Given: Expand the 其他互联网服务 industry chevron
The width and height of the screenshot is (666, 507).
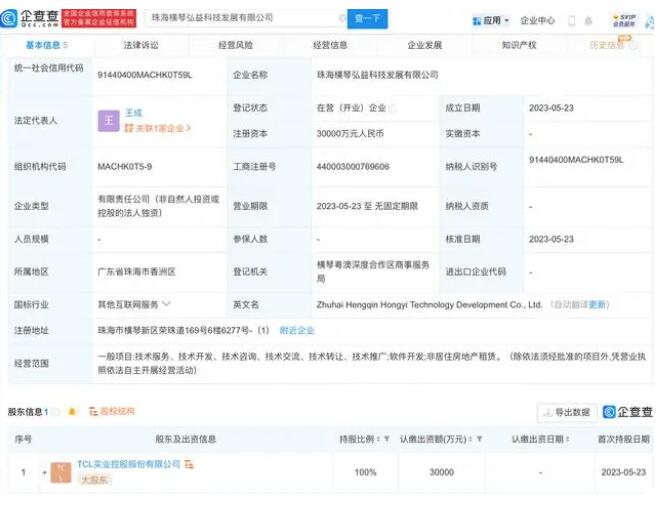Looking at the screenshot, I should coord(166,304).
